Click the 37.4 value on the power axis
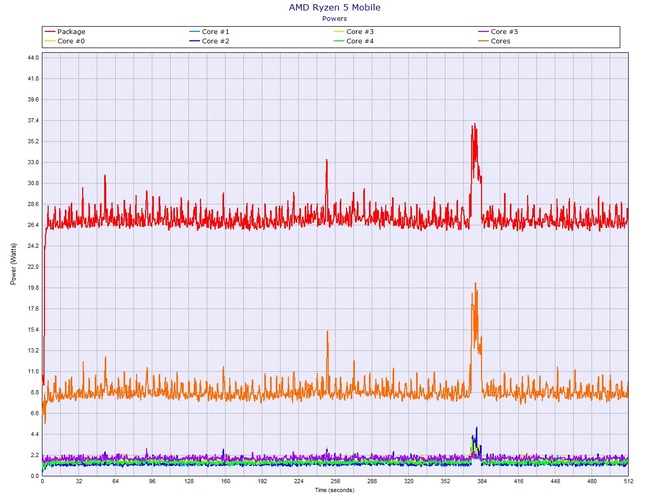Viewport: 670px width, 502px height. (34, 120)
